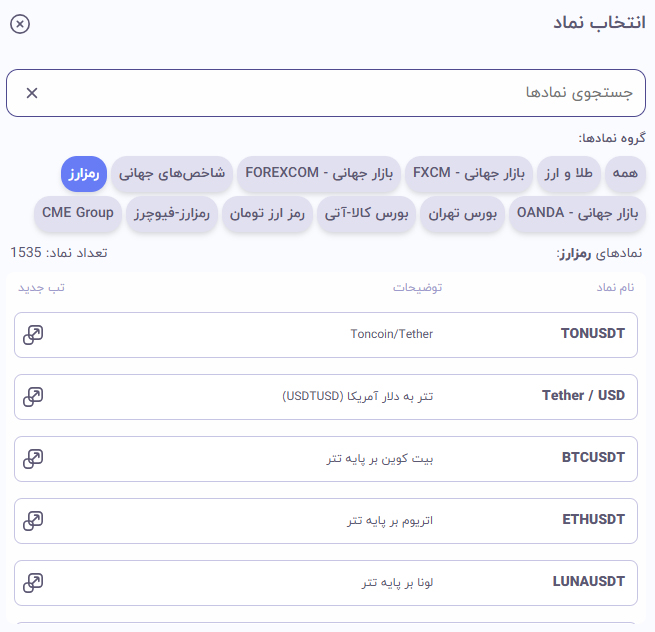The image size is (655, 632).
Task: Select the CME Group filter
Action: click(x=78, y=214)
